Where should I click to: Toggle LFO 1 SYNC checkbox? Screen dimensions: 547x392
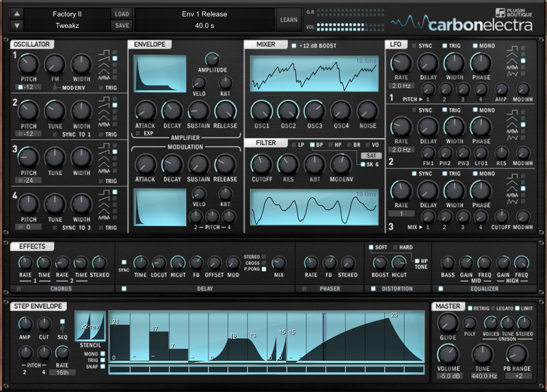(414, 46)
